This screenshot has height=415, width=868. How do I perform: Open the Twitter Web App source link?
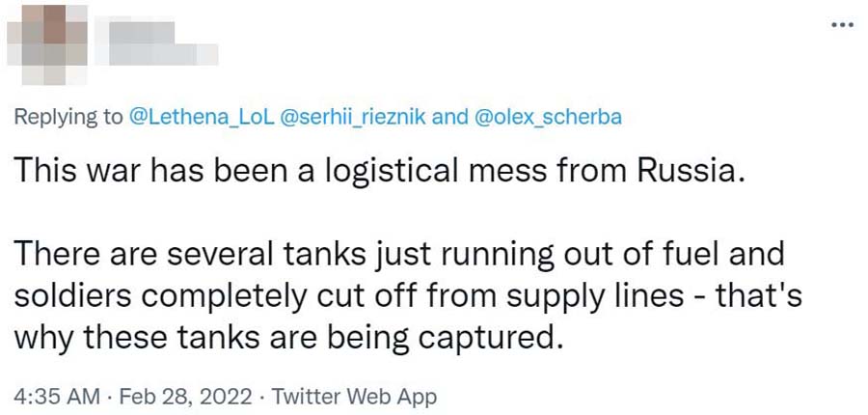coord(353,397)
